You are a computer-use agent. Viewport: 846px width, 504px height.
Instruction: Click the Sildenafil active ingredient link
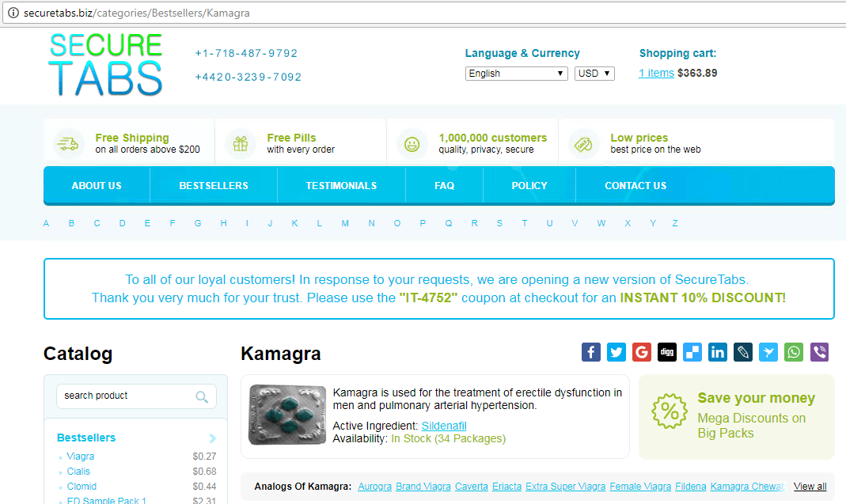pyautogui.click(x=444, y=426)
